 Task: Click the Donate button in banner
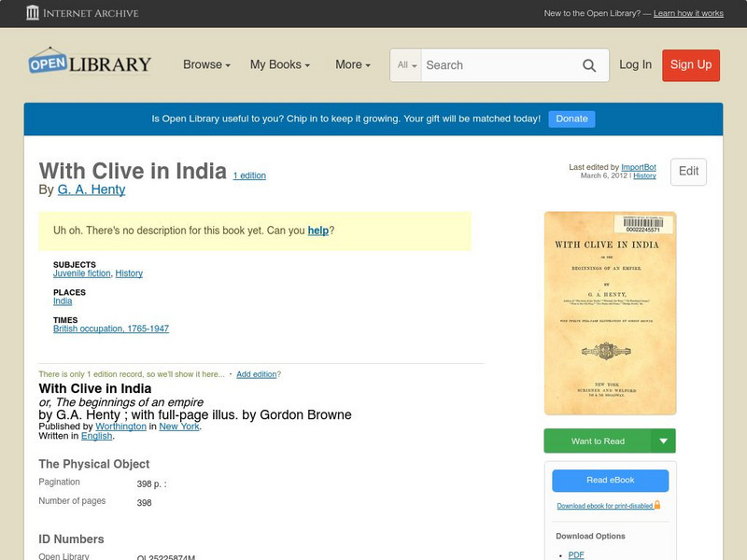(571, 119)
